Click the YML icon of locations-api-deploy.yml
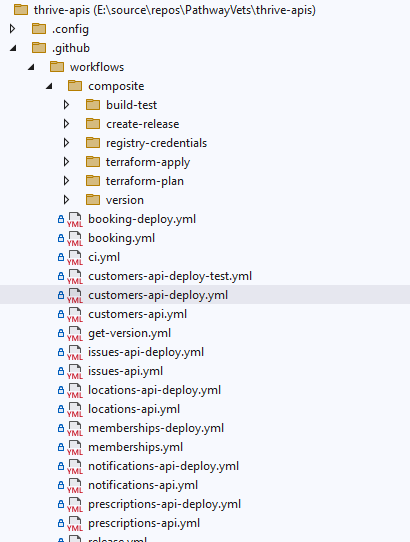Screen dimensions: 410x542 coord(75,391)
